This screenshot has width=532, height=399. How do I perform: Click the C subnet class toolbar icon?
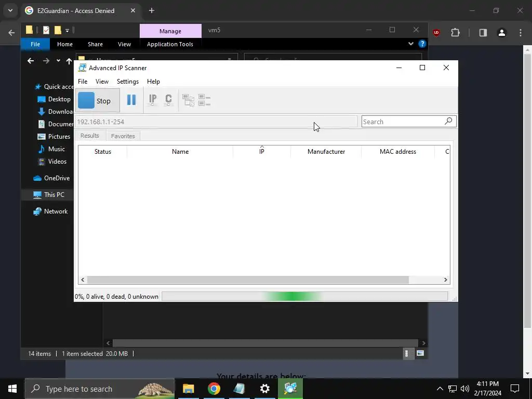point(169,100)
